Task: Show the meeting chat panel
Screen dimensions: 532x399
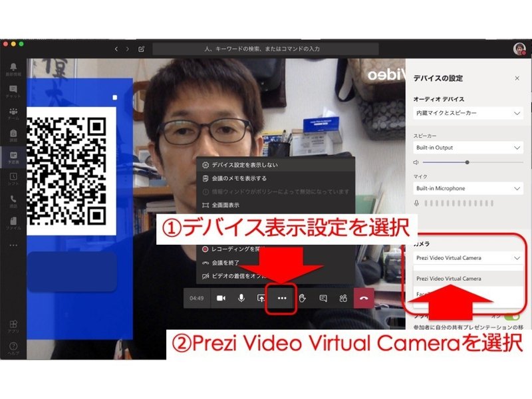Action: (x=323, y=298)
